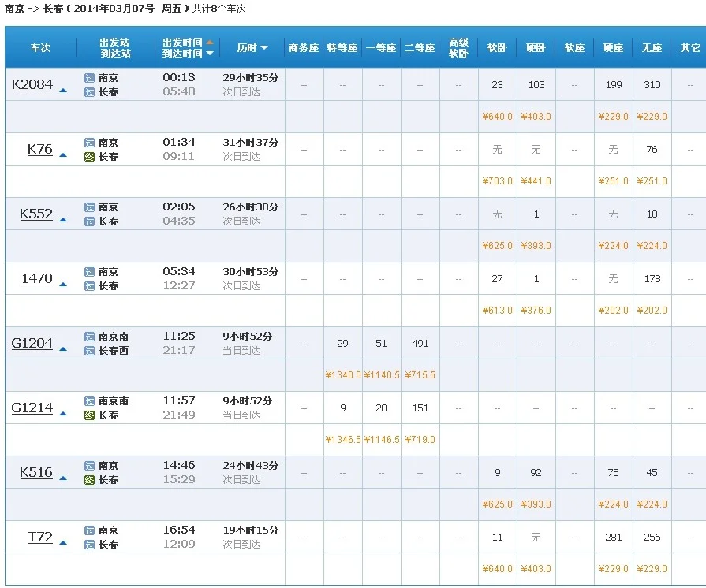Click the 过 pass-station icon beside 南京 for K2084
Viewport: 706px width, 588px height.
(90, 78)
